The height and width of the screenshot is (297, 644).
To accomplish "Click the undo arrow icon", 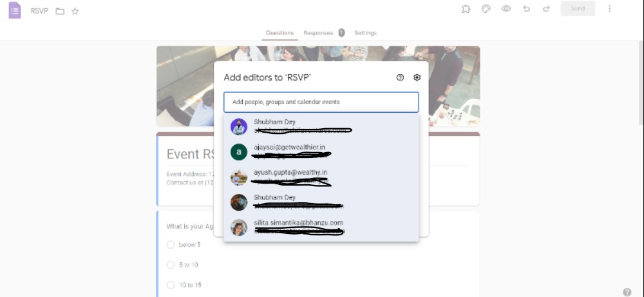I will click(526, 8).
